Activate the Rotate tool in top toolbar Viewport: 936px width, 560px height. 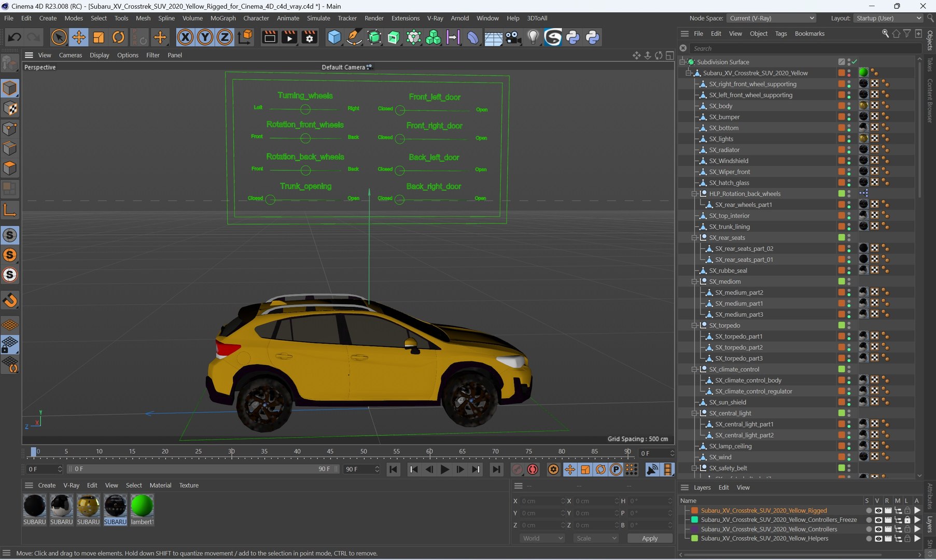coord(119,37)
